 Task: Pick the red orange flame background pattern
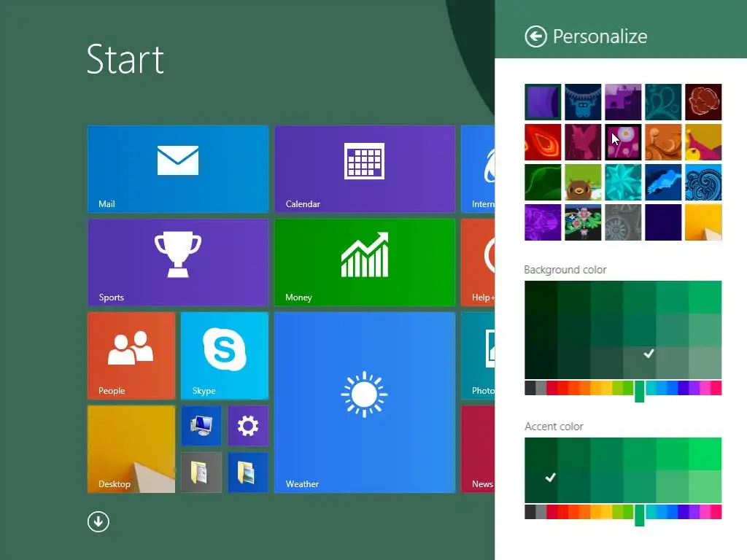point(543,142)
